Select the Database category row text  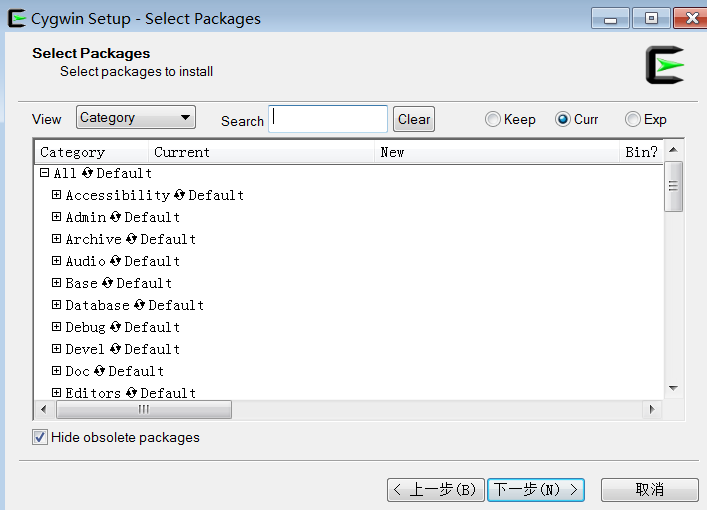click(x=97, y=305)
